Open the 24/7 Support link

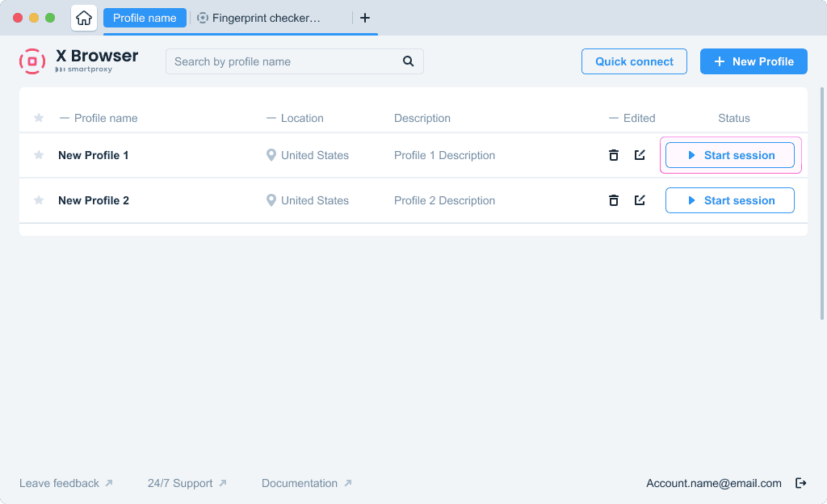click(x=187, y=483)
